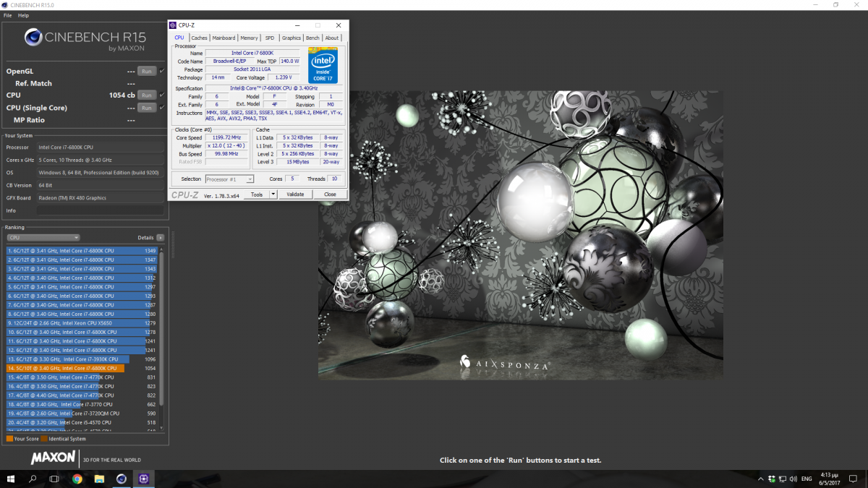868x488 pixels.
Task: Show hidden system tray icons
Action: 761,479
